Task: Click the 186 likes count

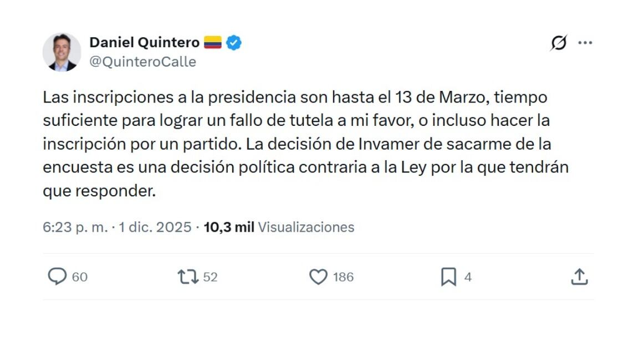Action: coord(344,277)
